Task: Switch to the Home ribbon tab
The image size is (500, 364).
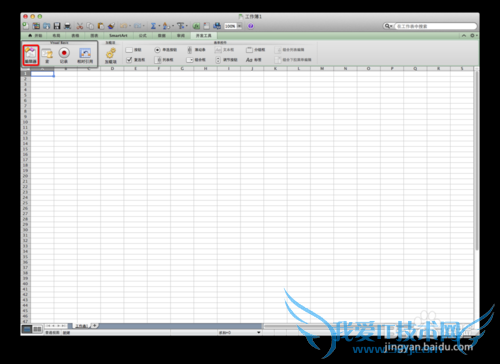Action: coord(35,35)
